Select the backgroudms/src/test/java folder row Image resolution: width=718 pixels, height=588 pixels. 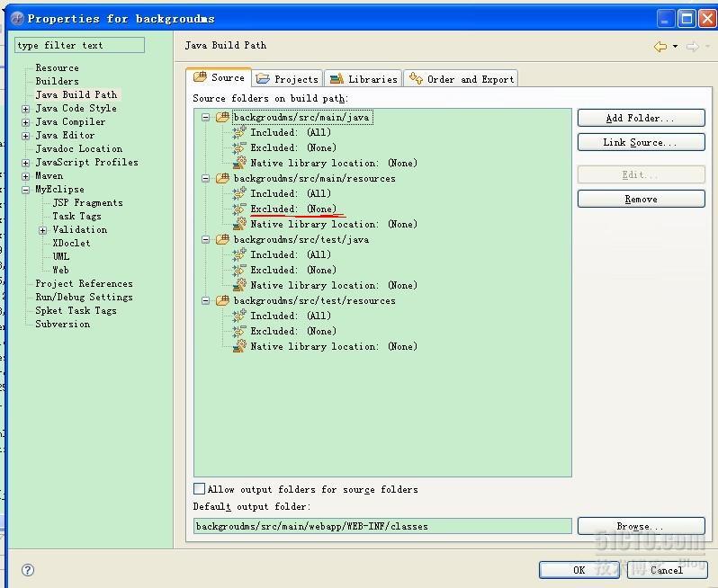tap(301, 239)
